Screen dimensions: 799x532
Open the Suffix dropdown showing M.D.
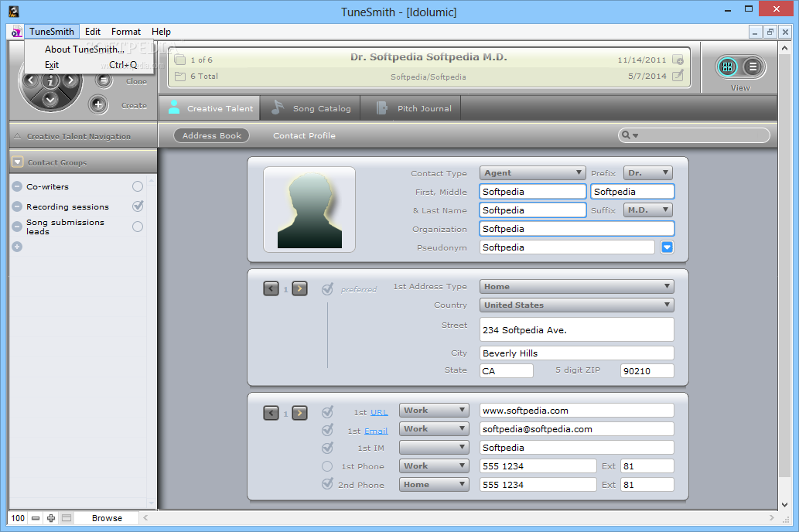(x=647, y=210)
